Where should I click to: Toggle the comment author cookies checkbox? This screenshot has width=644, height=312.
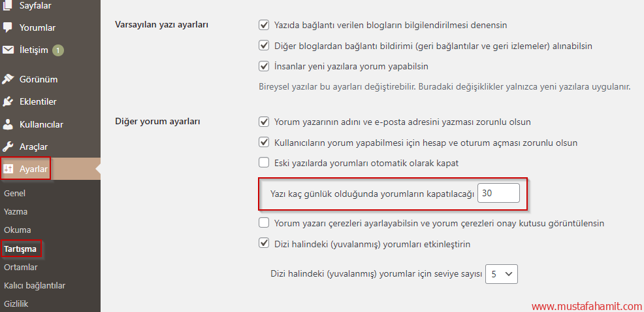click(x=264, y=223)
